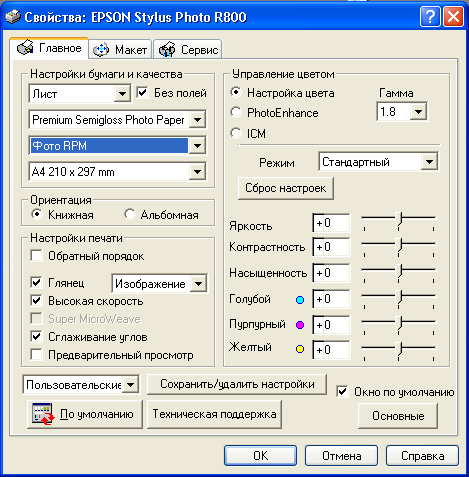Toggle the Окно по умолчанию checkbox

pos(342,391)
